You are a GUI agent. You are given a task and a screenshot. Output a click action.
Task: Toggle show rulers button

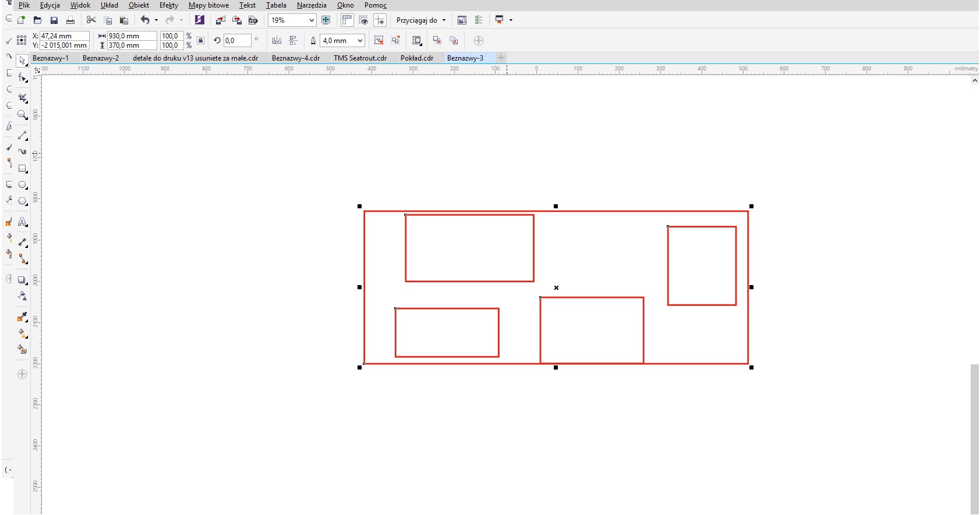click(347, 20)
